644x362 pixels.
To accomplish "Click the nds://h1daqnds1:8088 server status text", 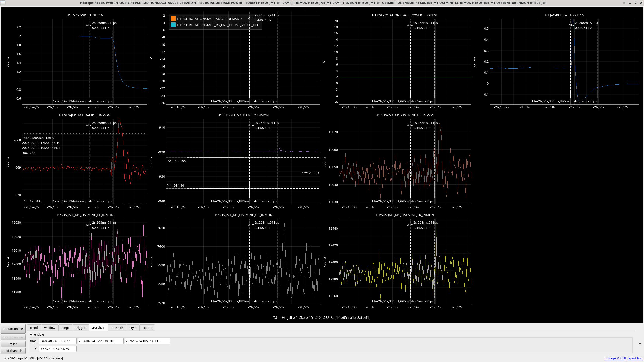I will coord(20,358).
